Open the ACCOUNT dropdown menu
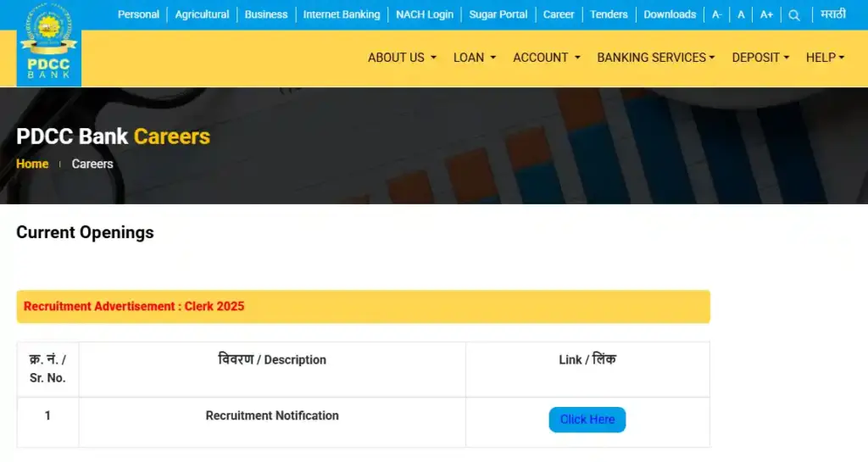 547,58
